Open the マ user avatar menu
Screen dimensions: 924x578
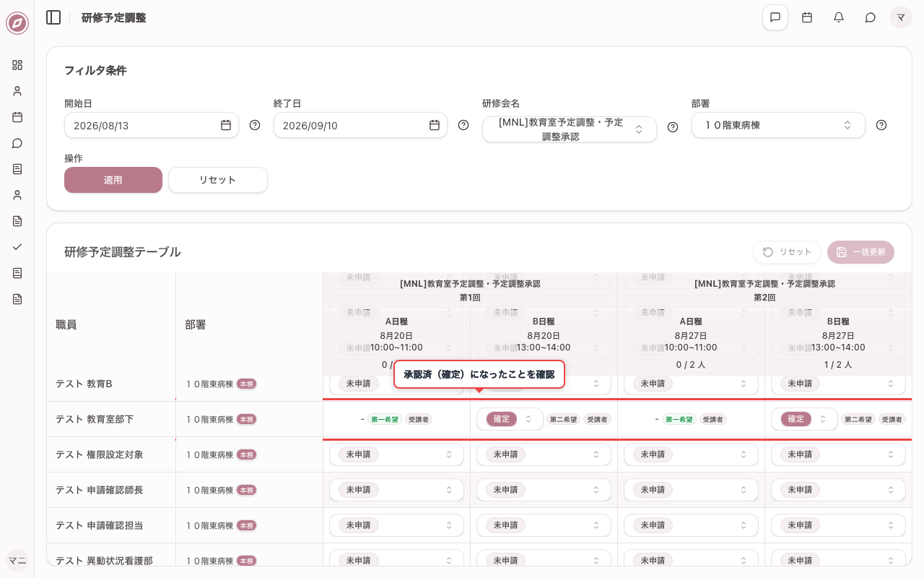tap(901, 17)
